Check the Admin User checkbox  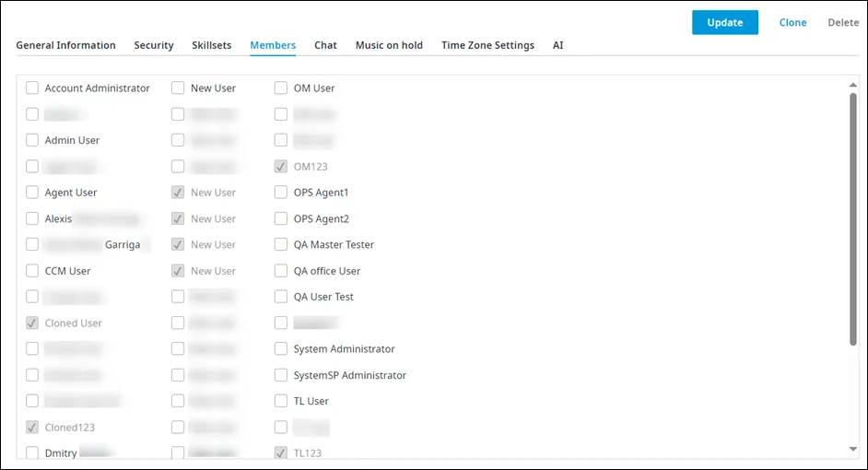coord(32,140)
